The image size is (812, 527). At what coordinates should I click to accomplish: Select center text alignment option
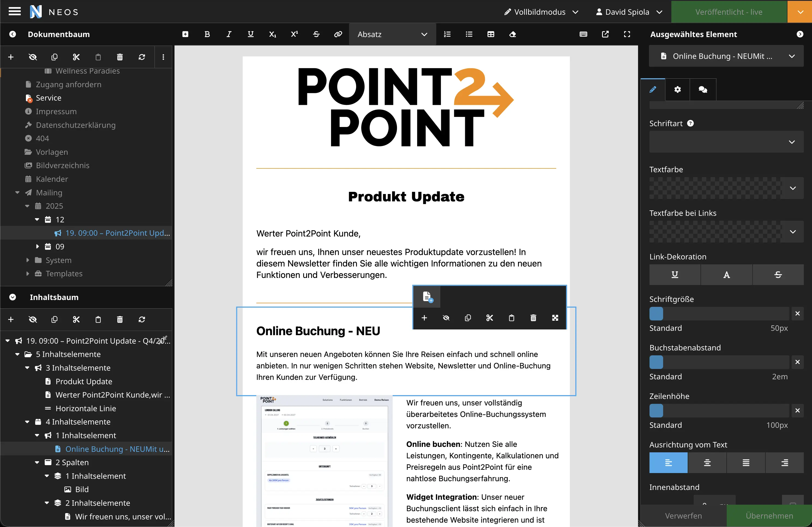pos(707,463)
